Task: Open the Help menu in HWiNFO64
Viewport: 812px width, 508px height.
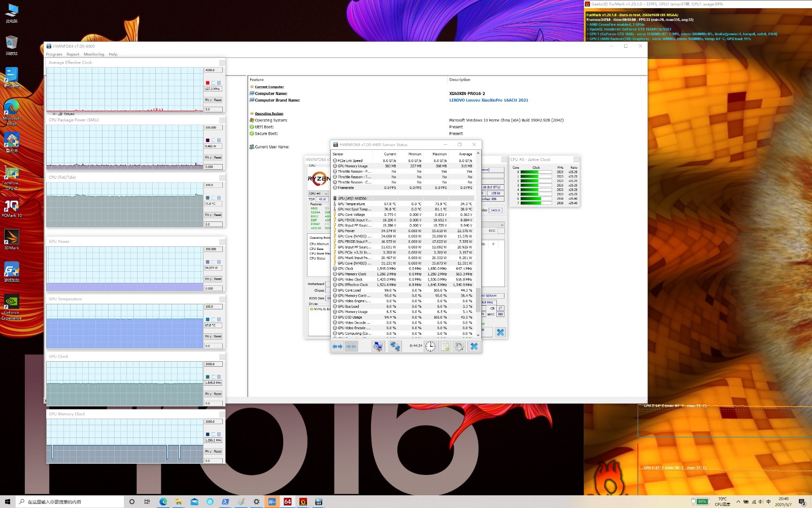Action: click(113, 54)
